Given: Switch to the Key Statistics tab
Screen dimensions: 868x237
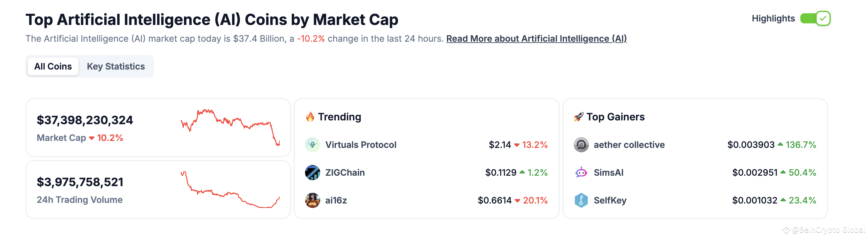Looking at the screenshot, I should coord(116,66).
